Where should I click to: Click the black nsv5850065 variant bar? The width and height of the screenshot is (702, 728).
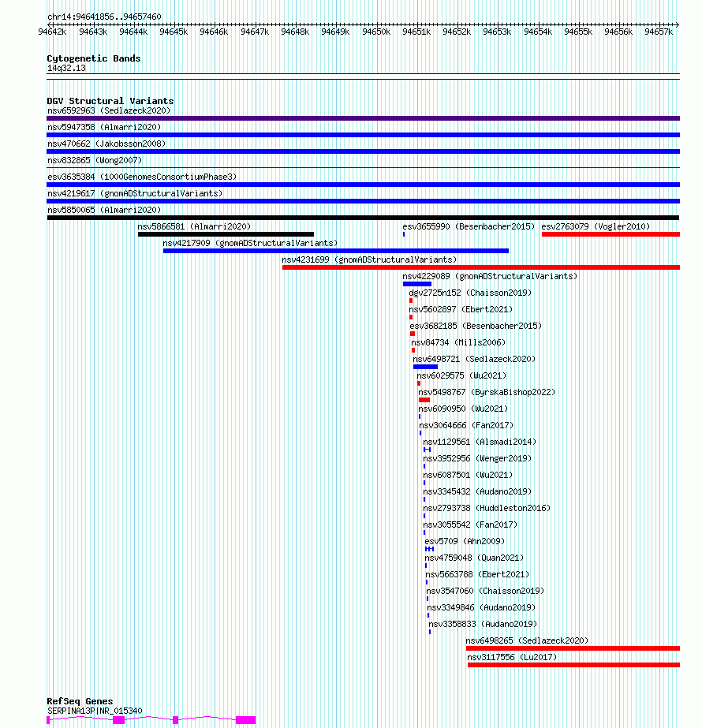[x=363, y=218]
